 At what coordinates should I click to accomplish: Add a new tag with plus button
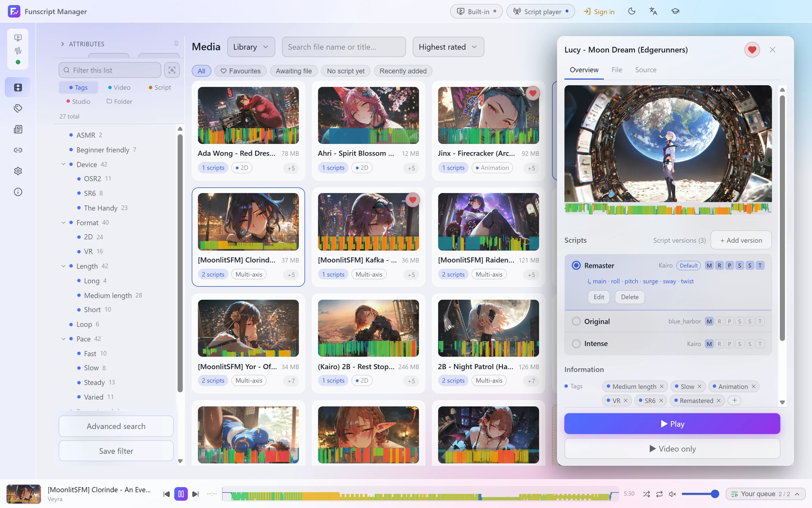coord(735,401)
